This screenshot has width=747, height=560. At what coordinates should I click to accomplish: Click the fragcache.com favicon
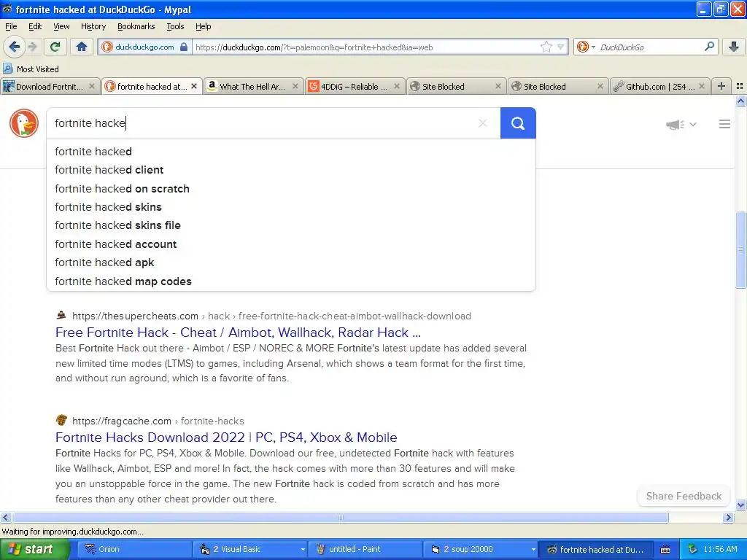61,420
